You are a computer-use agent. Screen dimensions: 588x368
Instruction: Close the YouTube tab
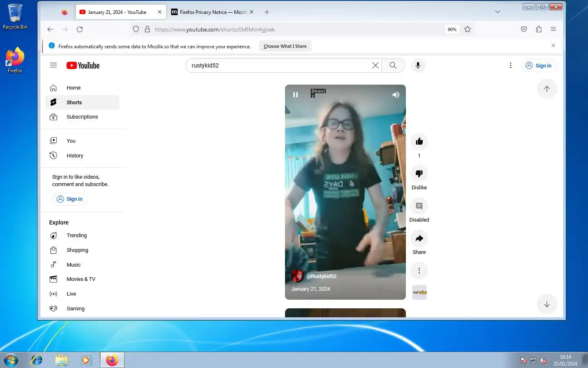pyautogui.click(x=160, y=12)
